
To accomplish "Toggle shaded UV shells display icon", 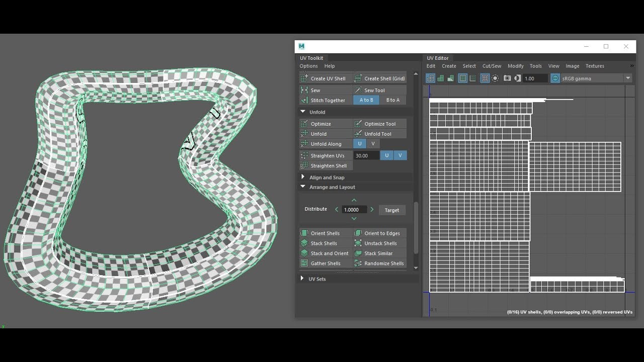I will coord(440,78).
